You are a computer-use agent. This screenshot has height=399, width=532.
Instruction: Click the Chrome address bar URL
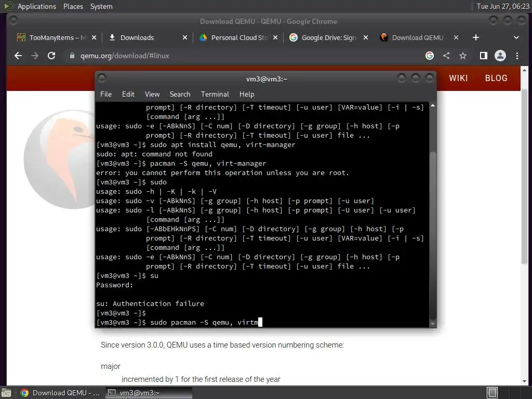[x=125, y=56]
